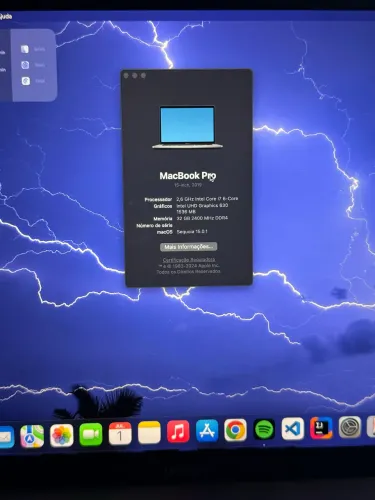Image resolution: width=375 pixels, height=500 pixels.
Task: Click the Intel UHD Graphics 630 value
Action: (202, 206)
